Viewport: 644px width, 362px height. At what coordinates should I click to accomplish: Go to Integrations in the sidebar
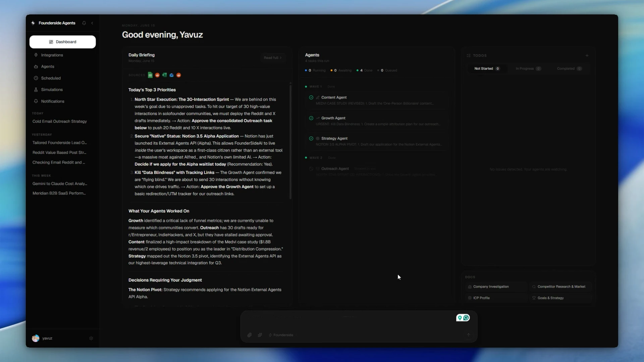(x=62, y=55)
